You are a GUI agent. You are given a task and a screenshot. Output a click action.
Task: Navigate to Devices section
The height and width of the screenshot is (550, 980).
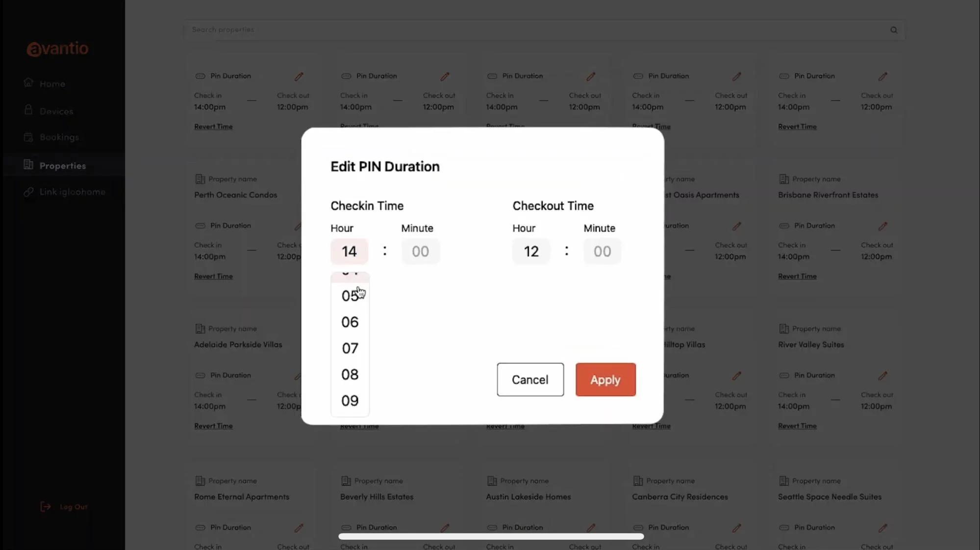(x=56, y=110)
